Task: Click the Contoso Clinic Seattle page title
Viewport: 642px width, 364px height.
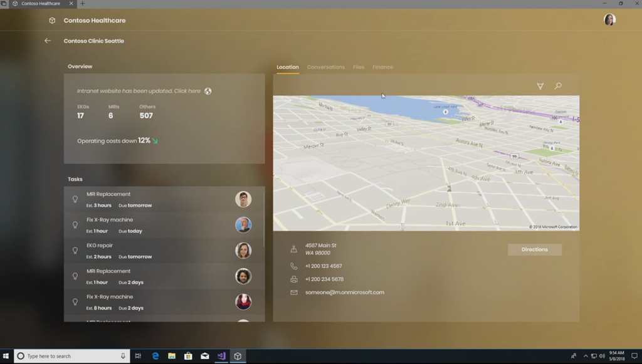Action: click(94, 41)
